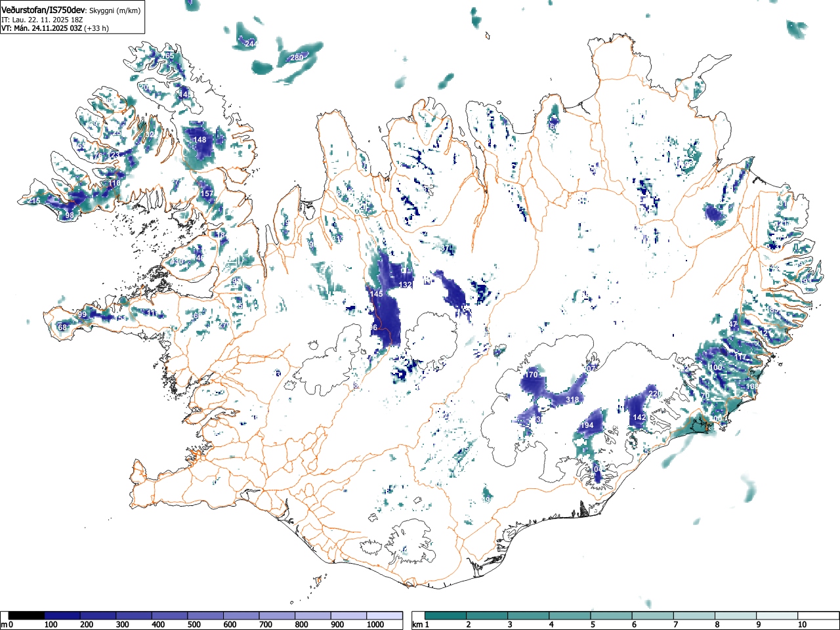The image size is (840, 630).
Task: Click the 300 label on the m legend
Action: (x=122, y=625)
